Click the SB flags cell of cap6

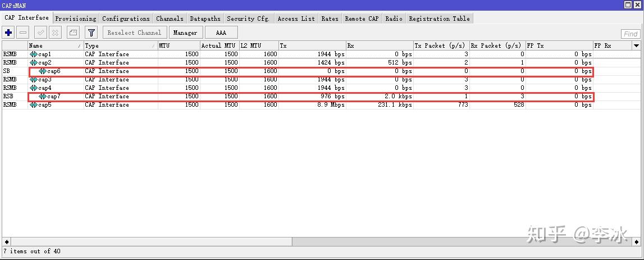coord(15,71)
